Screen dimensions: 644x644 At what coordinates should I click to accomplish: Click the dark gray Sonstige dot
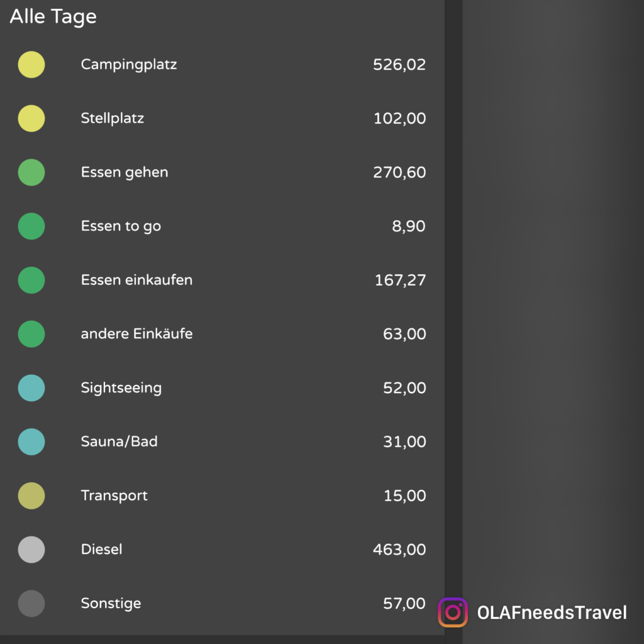pos(31,604)
